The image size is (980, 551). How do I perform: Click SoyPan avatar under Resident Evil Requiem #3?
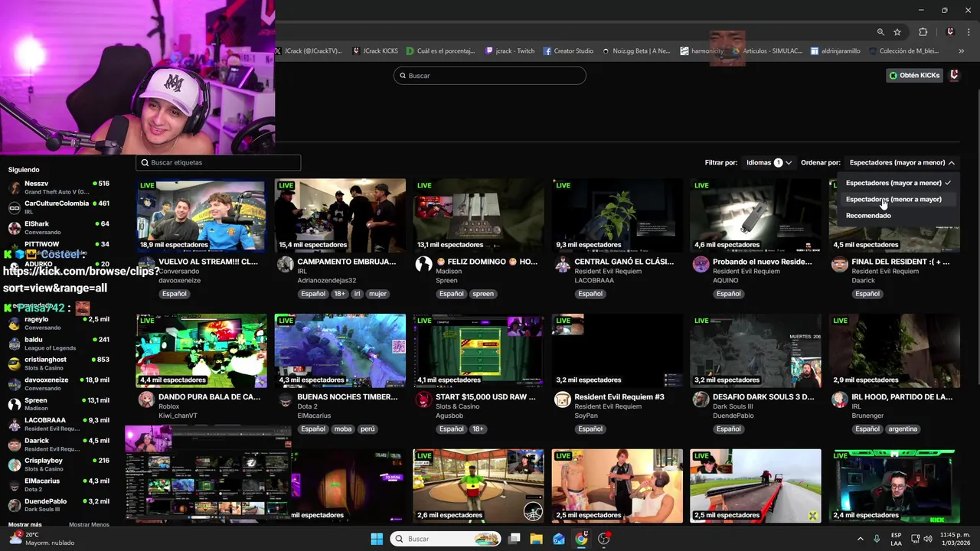pos(562,400)
